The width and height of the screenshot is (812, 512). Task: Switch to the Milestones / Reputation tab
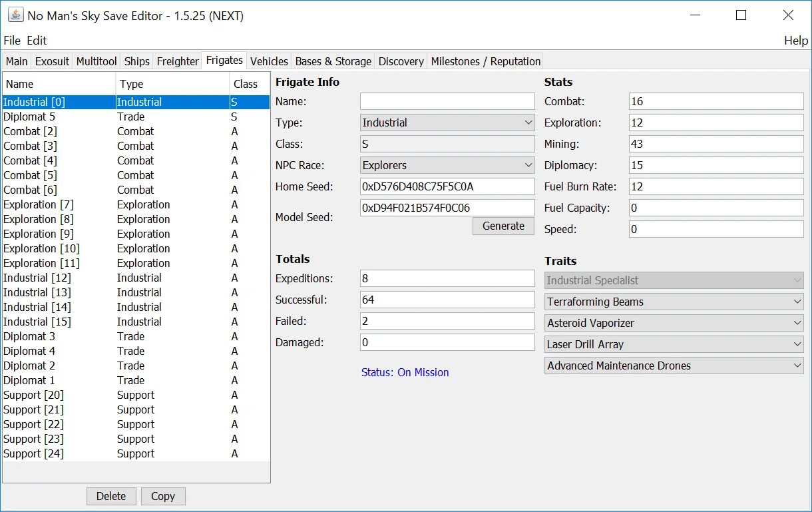pos(486,61)
